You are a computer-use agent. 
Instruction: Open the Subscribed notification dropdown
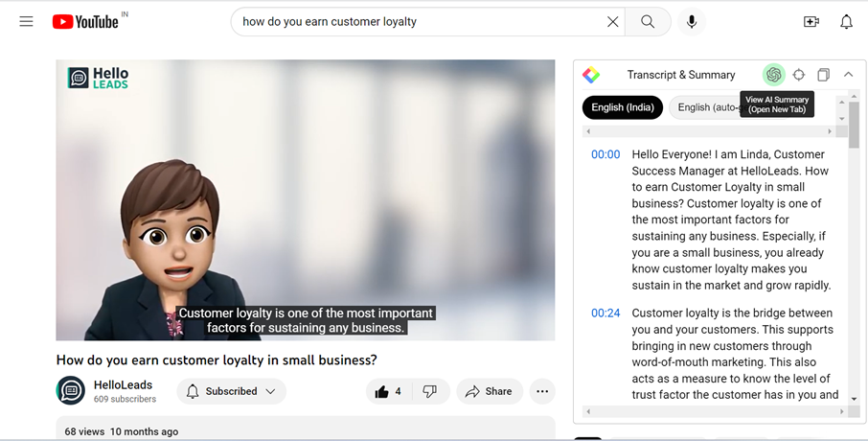pyautogui.click(x=233, y=391)
